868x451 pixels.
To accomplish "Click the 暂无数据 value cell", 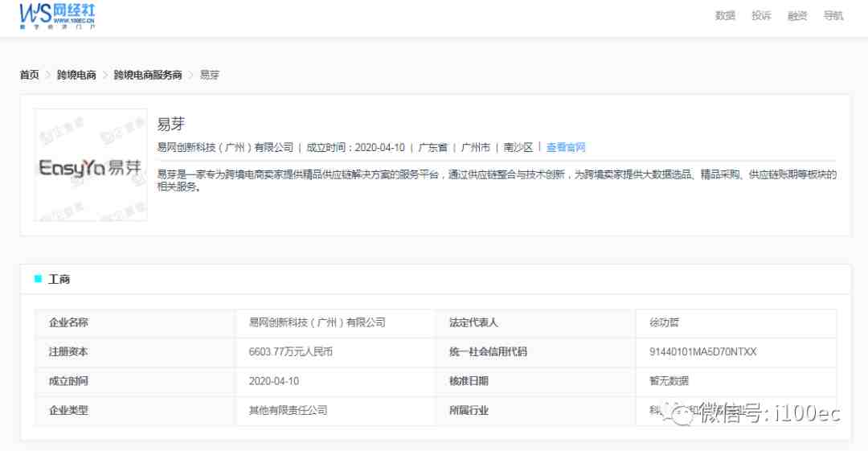I will (x=736, y=381).
